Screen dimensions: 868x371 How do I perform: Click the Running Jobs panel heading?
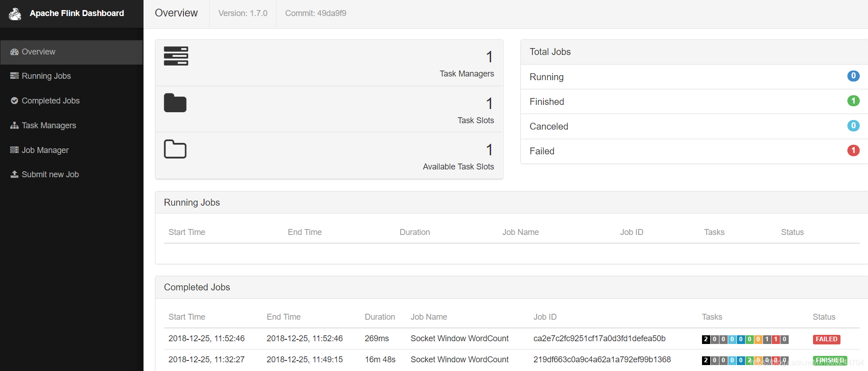point(192,202)
